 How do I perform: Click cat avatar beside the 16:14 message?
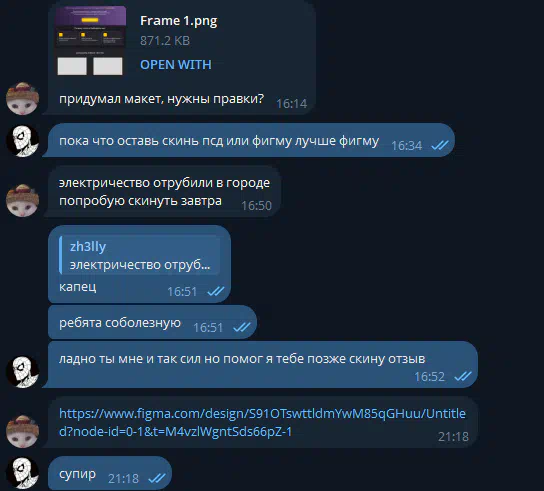pyautogui.click(x=23, y=99)
